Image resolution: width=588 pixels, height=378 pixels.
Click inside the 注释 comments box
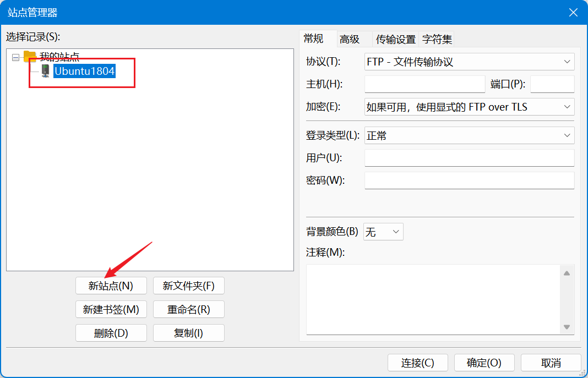coord(433,299)
